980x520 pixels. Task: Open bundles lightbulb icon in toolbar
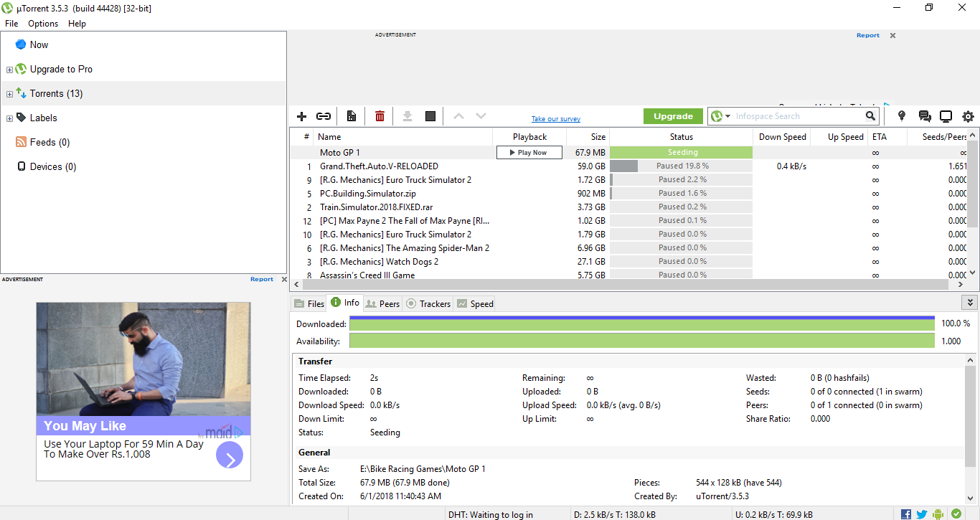[902, 116]
